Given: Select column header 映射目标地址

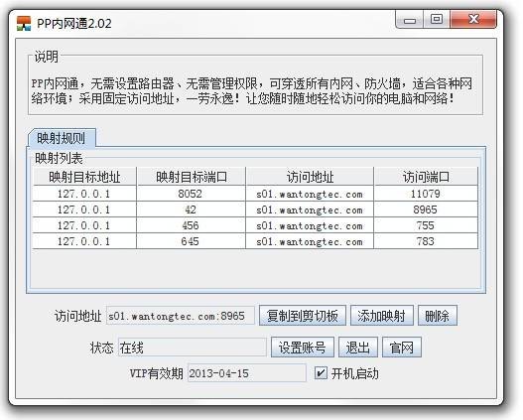Looking at the screenshot, I should click(x=84, y=177).
